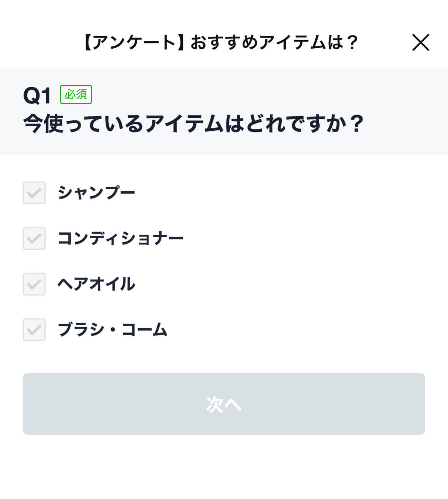Click the Q1 question number

click(x=37, y=95)
